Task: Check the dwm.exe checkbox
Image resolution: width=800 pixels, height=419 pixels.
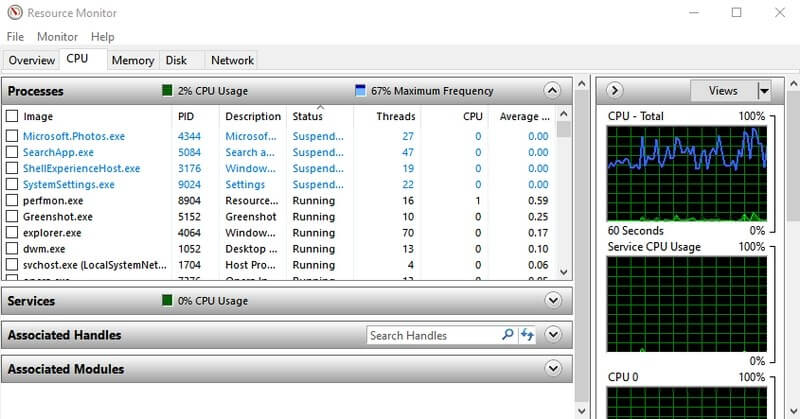Action: click(x=12, y=249)
